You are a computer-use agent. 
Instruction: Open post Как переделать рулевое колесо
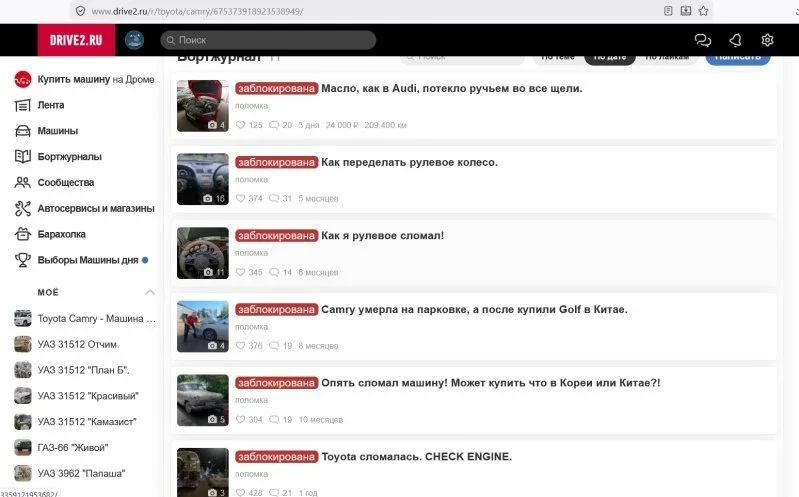(409, 162)
